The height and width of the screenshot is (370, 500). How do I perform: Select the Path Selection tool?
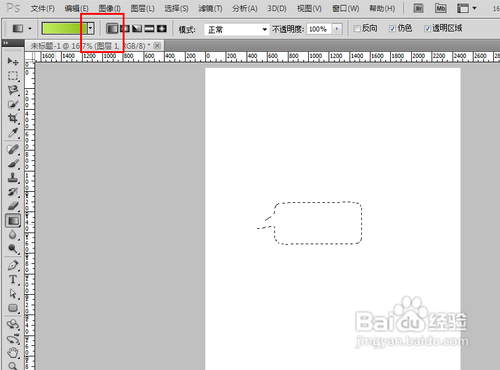(x=13, y=294)
